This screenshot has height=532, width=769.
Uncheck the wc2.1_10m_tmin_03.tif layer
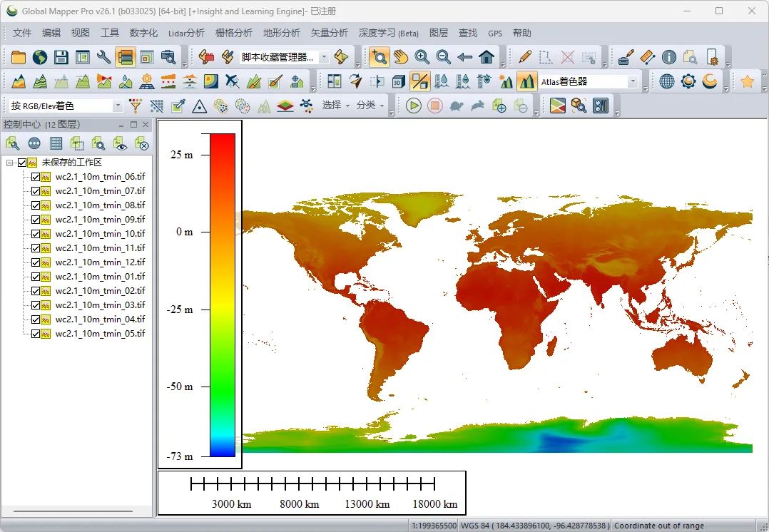pyautogui.click(x=36, y=305)
